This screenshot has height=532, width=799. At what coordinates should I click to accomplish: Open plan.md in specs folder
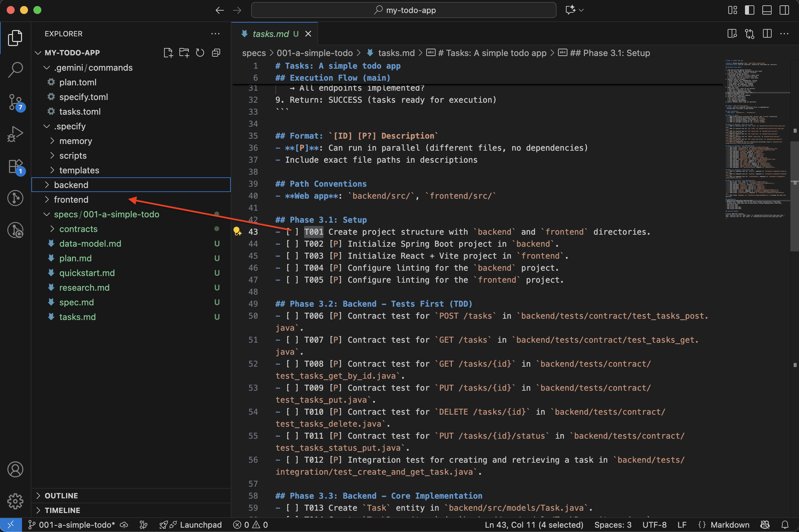(x=75, y=258)
